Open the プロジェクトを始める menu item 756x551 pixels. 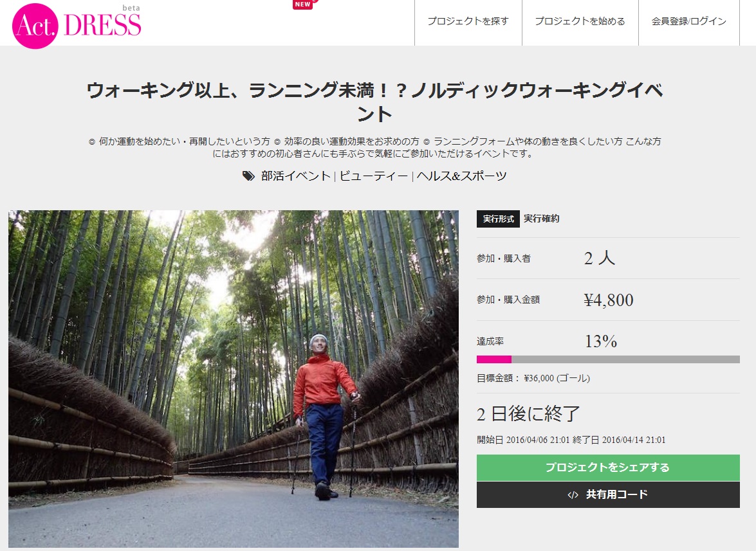(x=580, y=21)
